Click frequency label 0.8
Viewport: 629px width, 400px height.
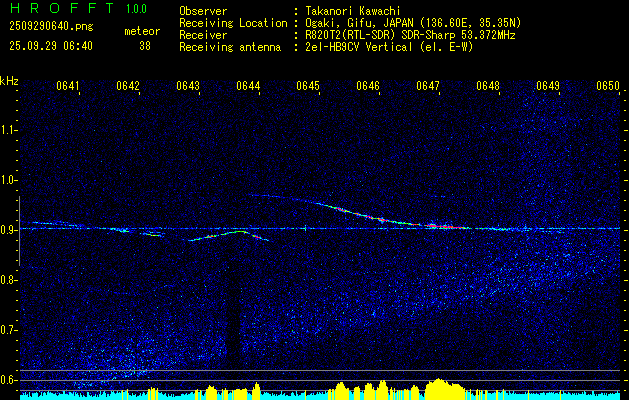point(8,280)
